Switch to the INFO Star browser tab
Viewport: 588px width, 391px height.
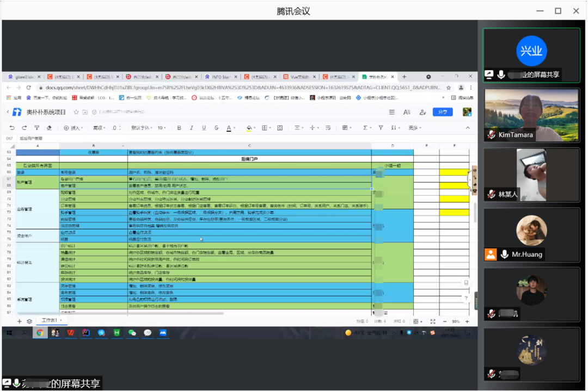[221, 77]
